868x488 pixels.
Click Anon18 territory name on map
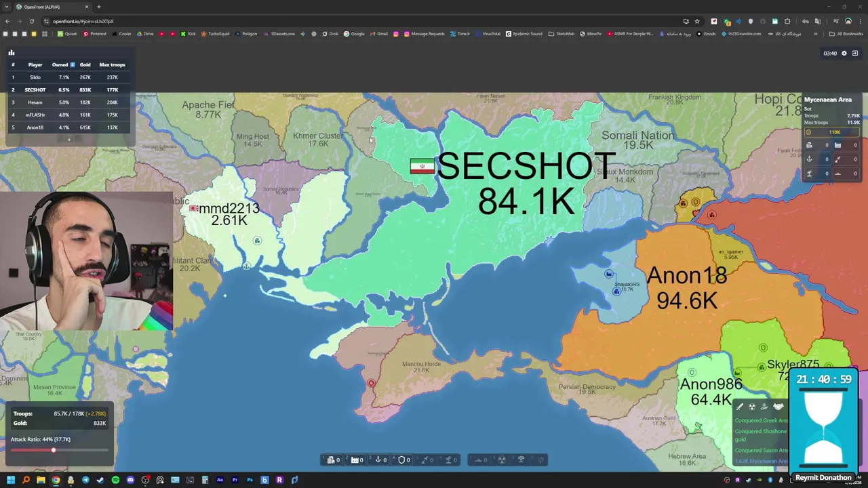(x=687, y=276)
